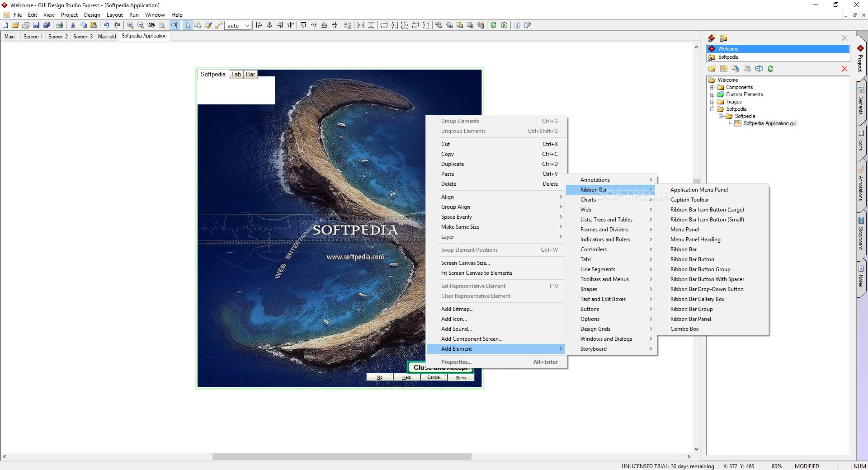Image resolution: width=868 pixels, height=470 pixels.
Task: Click the vertical scrollbar down arrow
Action: pos(696,449)
